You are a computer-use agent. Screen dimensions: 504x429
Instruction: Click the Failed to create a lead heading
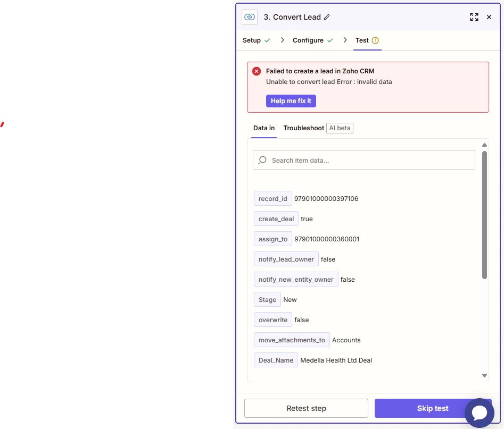click(x=320, y=71)
